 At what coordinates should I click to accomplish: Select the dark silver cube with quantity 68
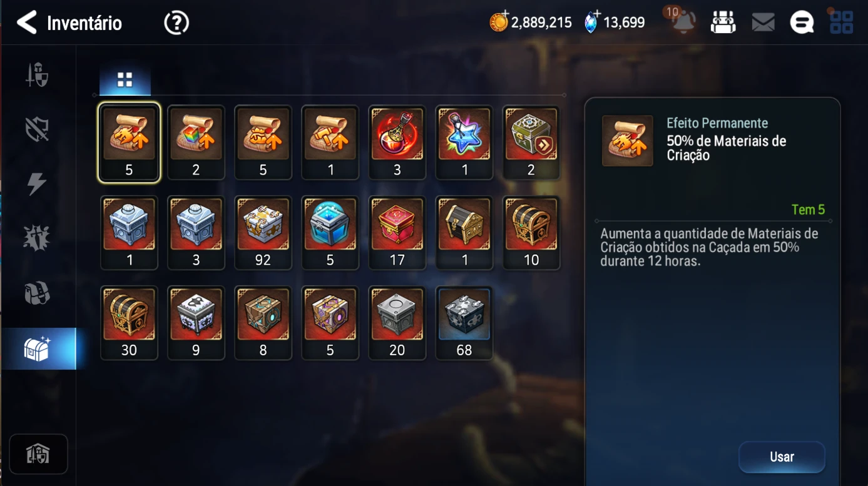(x=464, y=323)
